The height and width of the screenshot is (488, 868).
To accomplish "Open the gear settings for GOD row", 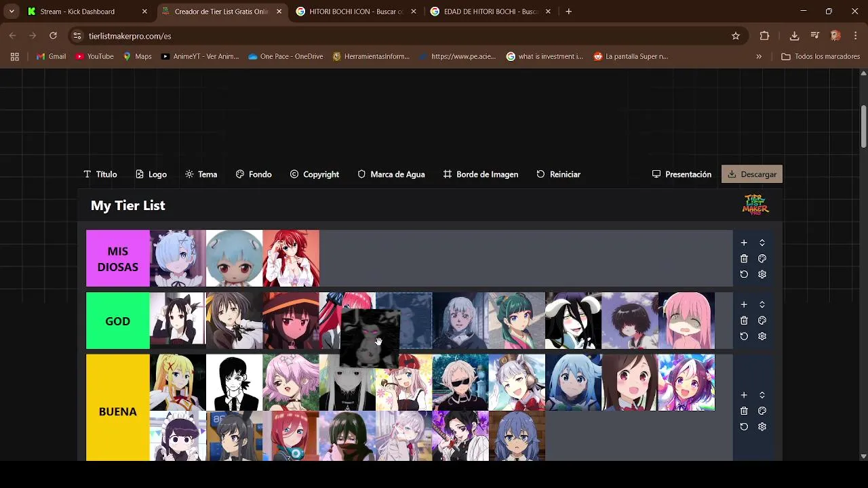I will pos(762,336).
